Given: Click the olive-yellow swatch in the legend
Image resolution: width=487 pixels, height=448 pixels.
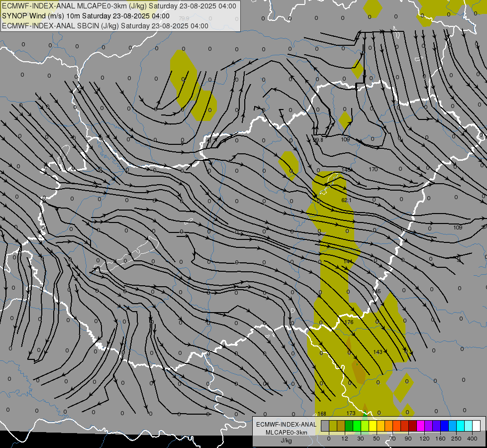Looking at the screenshot, I should tap(333, 426).
